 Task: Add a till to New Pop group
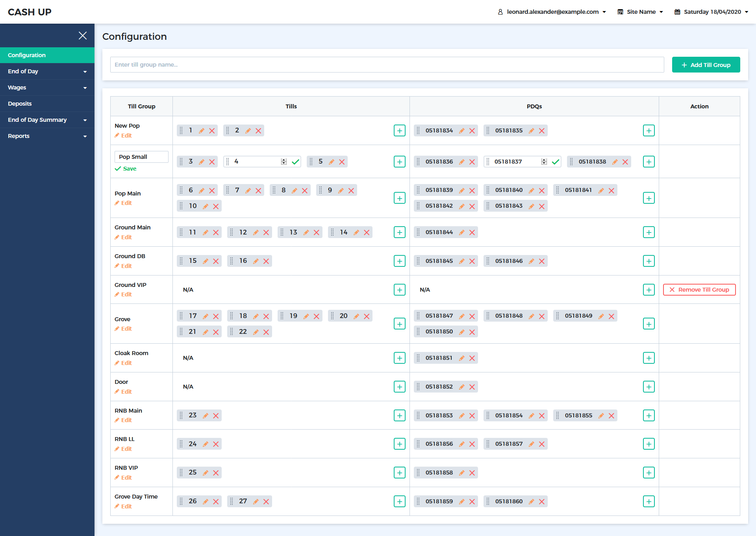(399, 131)
